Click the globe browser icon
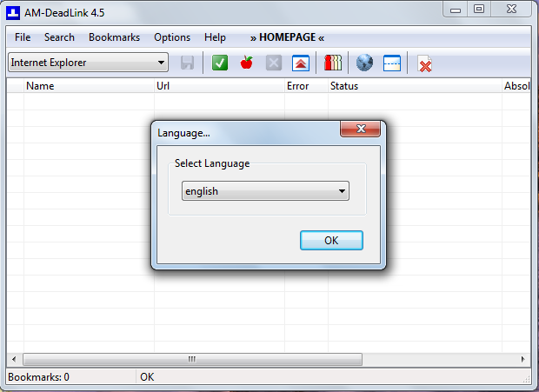This screenshot has height=392, width=539. [x=364, y=63]
